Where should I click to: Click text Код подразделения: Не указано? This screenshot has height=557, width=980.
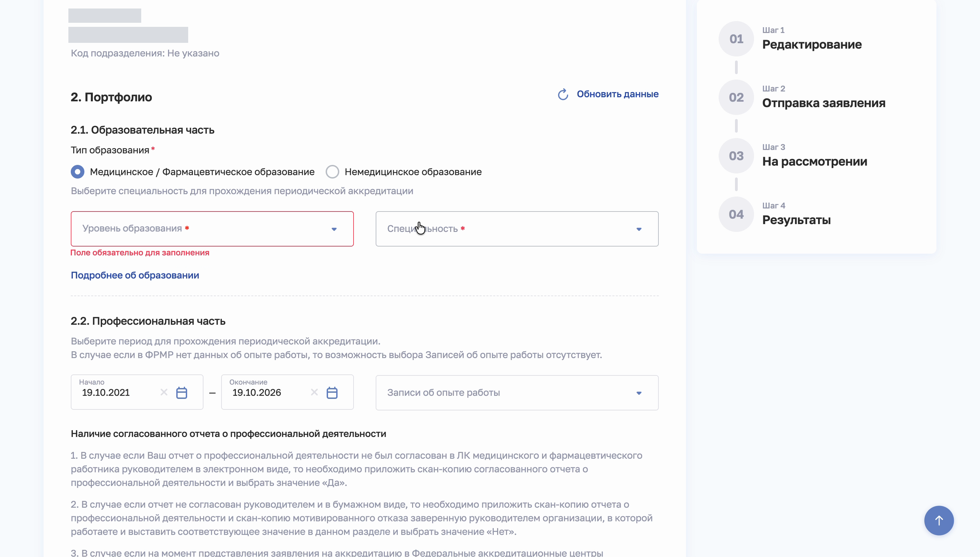coord(145,53)
